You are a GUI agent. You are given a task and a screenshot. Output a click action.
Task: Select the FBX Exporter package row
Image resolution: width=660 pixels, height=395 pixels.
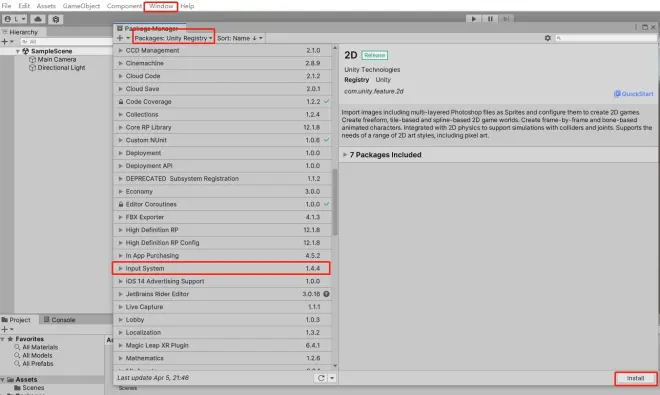(x=222, y=217)
